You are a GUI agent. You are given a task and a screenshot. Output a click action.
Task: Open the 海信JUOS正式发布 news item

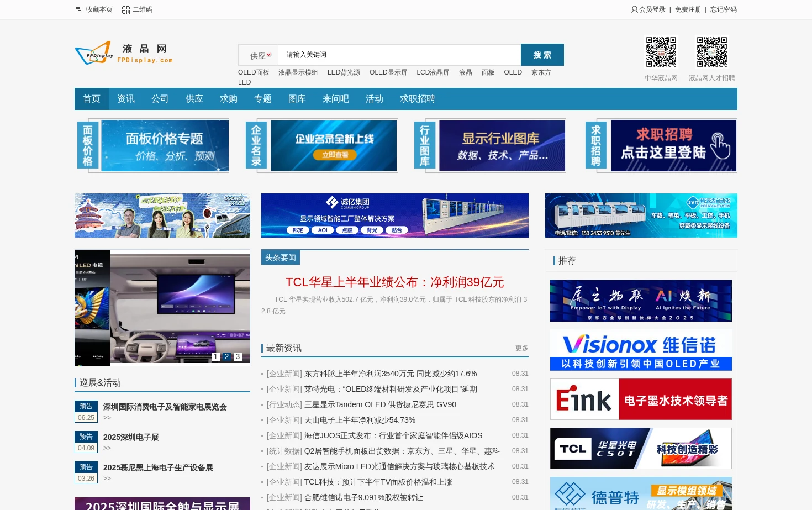393,435
